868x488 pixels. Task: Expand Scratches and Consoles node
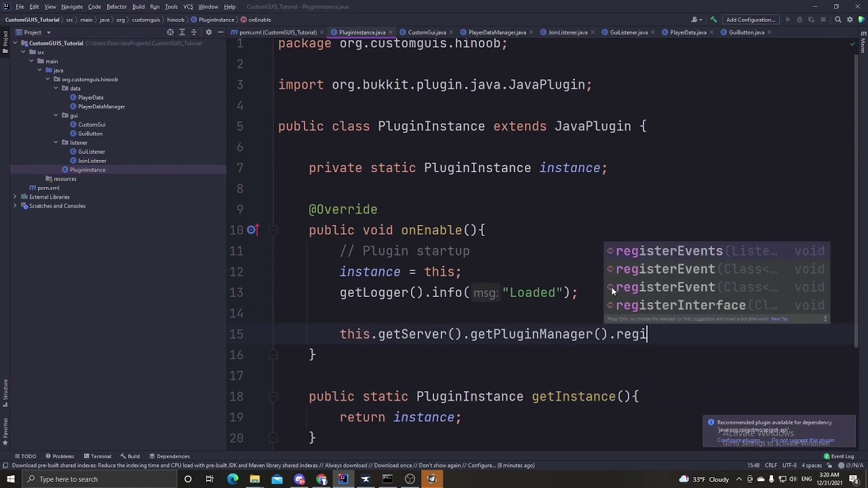pyautogui.click(x=15, y=205)
